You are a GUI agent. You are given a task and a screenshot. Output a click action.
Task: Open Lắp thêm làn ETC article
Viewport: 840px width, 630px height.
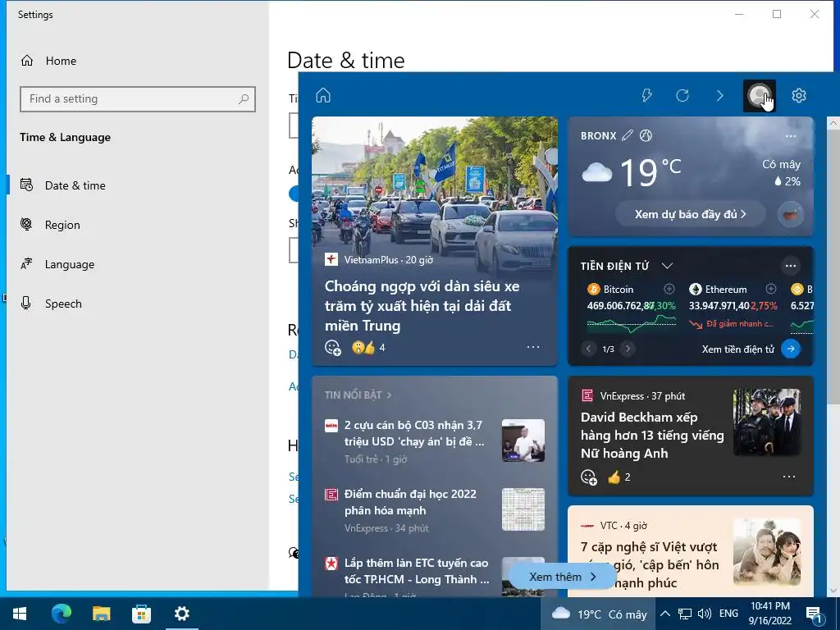(x=417, y=571)
